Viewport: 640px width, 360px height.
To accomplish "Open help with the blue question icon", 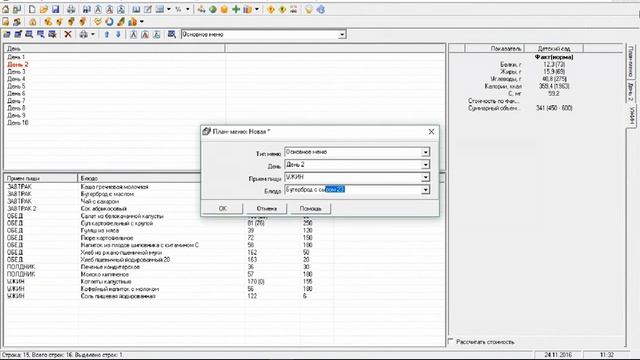I will pyautogui.click(x=321, y=9).
